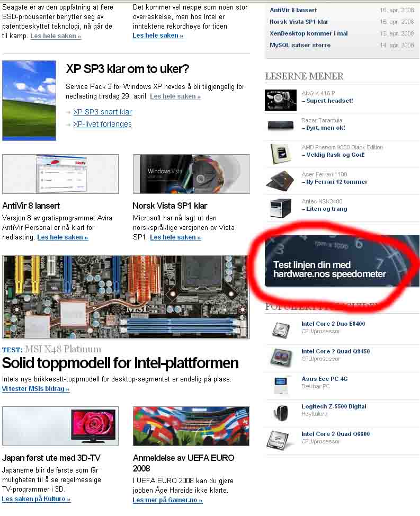The height and width of the screenshot is (516, 420).
Task: Open the Antec NSK3480 case thumbnail
Action: tap(280, 208)
